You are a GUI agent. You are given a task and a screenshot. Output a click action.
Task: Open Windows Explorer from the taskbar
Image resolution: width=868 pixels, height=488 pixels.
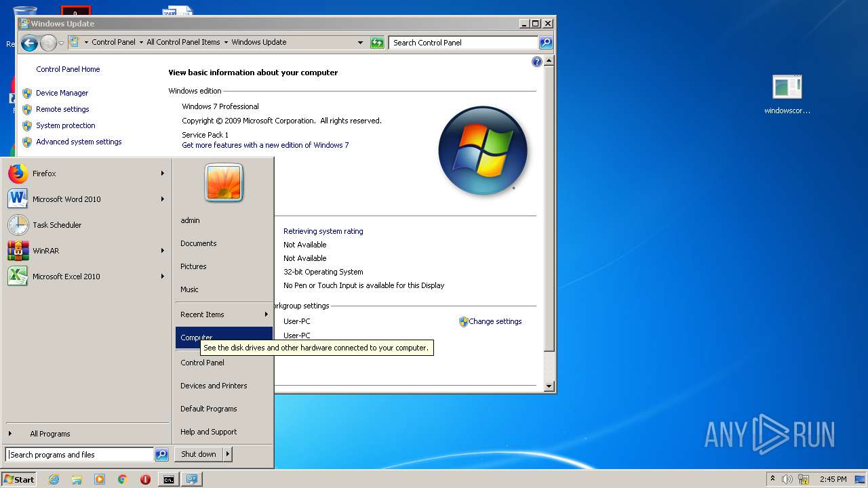click(77, 479)
